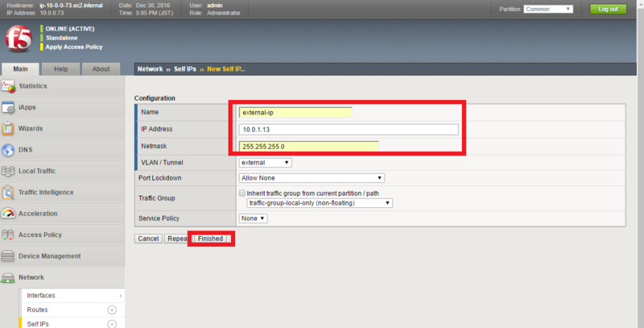Viewport: 644px width, 328px height.
Task: Open Network switch icon
Action: (8, 278)
